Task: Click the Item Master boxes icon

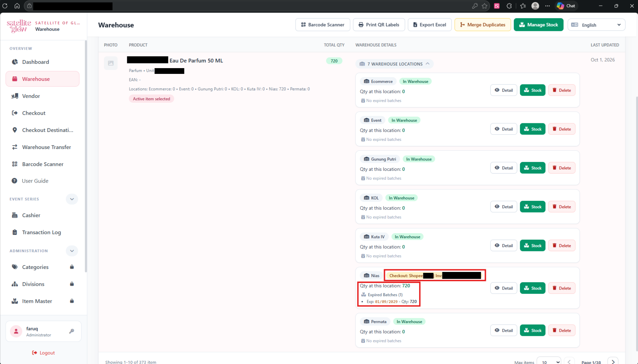Action: [x=15, y=301]
